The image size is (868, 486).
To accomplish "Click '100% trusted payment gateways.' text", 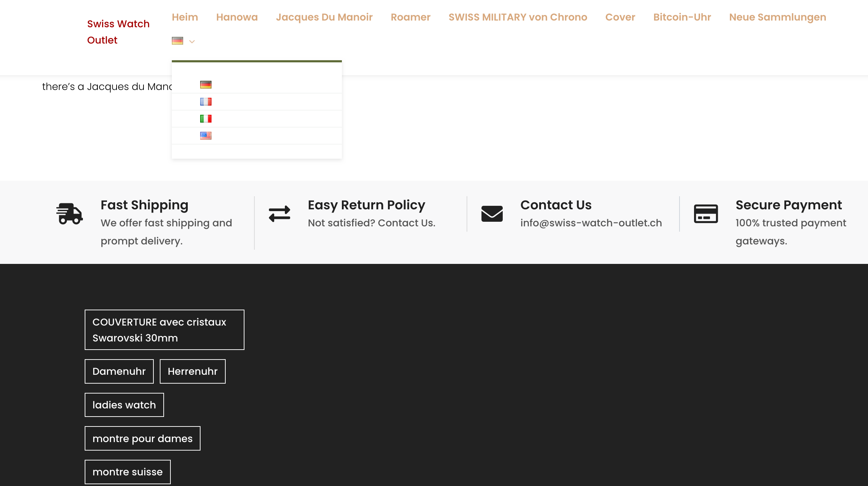I will pos(791,232).
